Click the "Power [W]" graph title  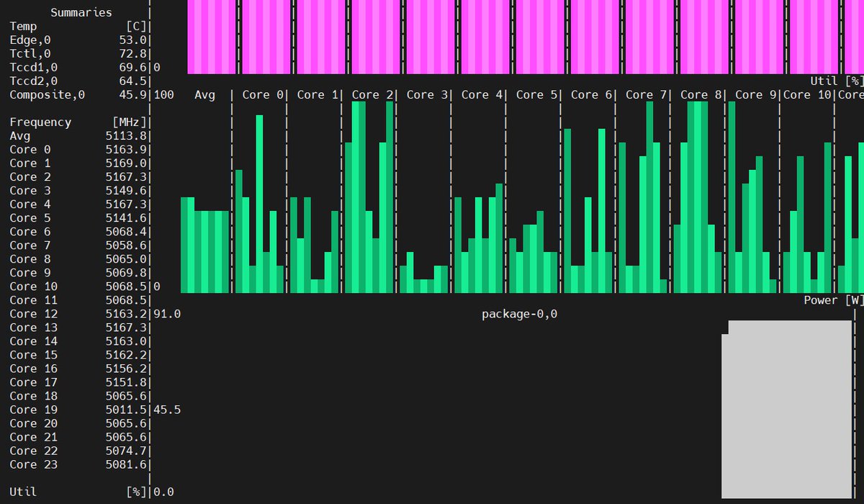pyautogui.click(x=833, y=300)
